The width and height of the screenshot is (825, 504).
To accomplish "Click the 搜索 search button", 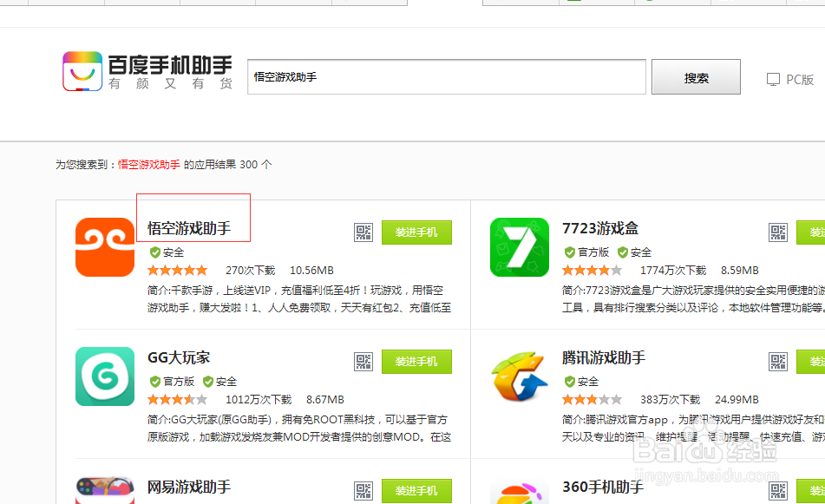I will click(696, 77).
